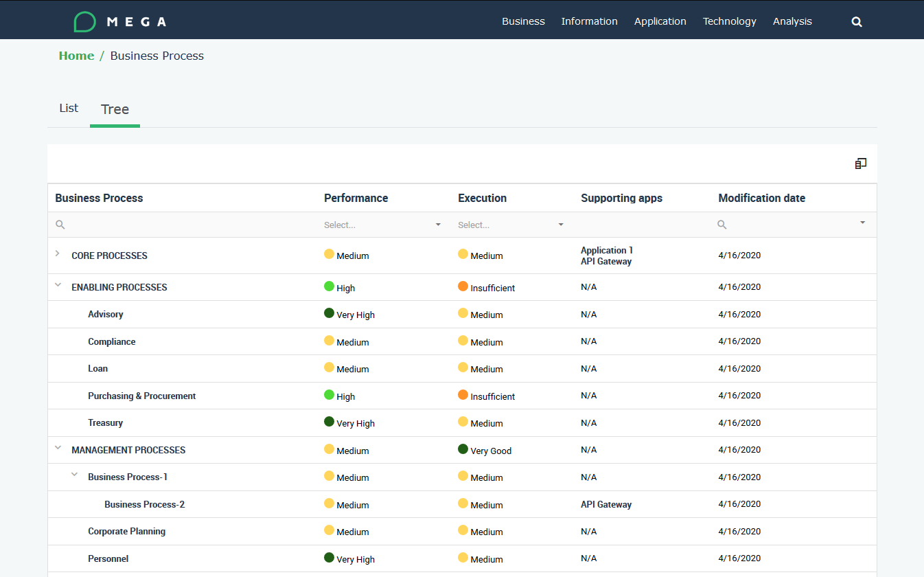924x577 pixels.
Task: Collapse the ENABLING PROCESSES group
Action: tap(58, 285)
